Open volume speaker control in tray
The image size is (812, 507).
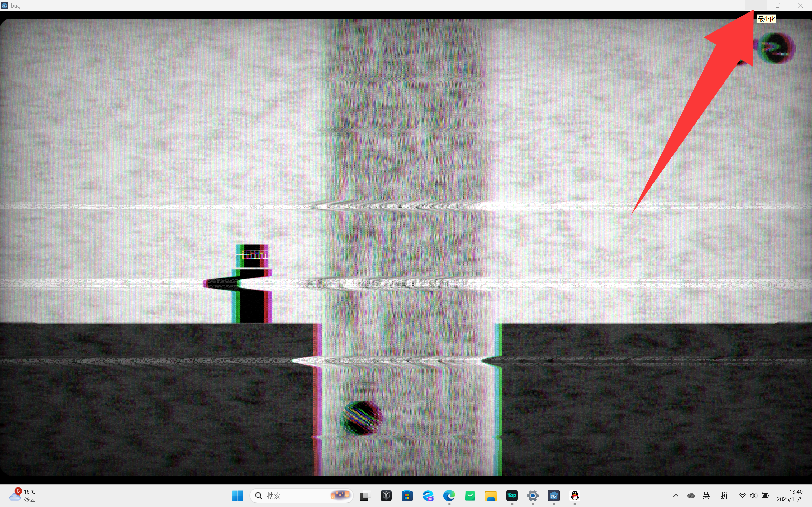(753, 495)
